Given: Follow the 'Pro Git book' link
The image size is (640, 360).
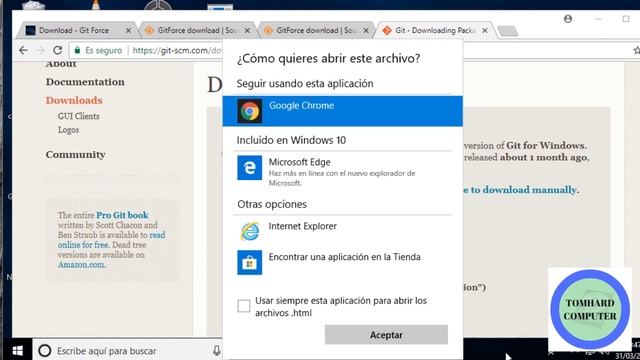Looking at the screenshot, I should [122, 215].
